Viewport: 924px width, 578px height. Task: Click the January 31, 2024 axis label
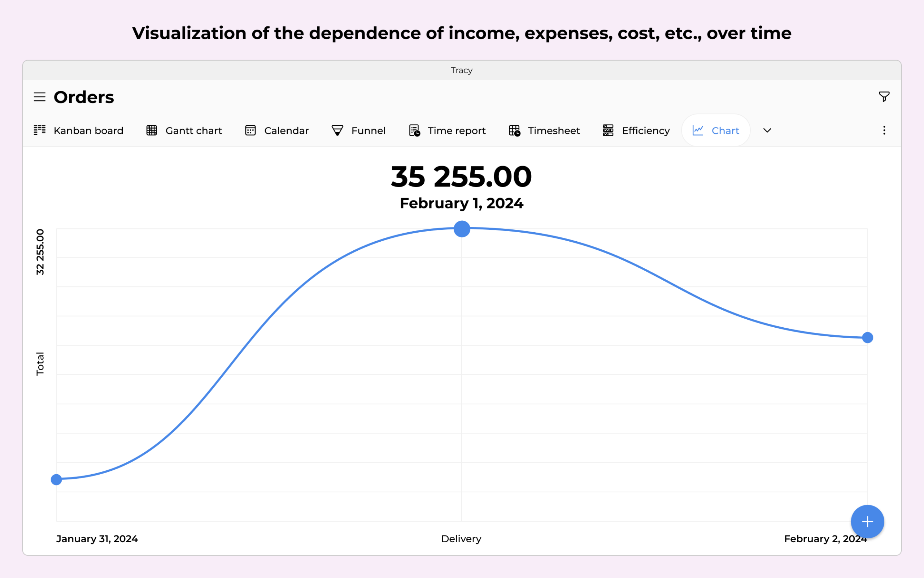97,539
